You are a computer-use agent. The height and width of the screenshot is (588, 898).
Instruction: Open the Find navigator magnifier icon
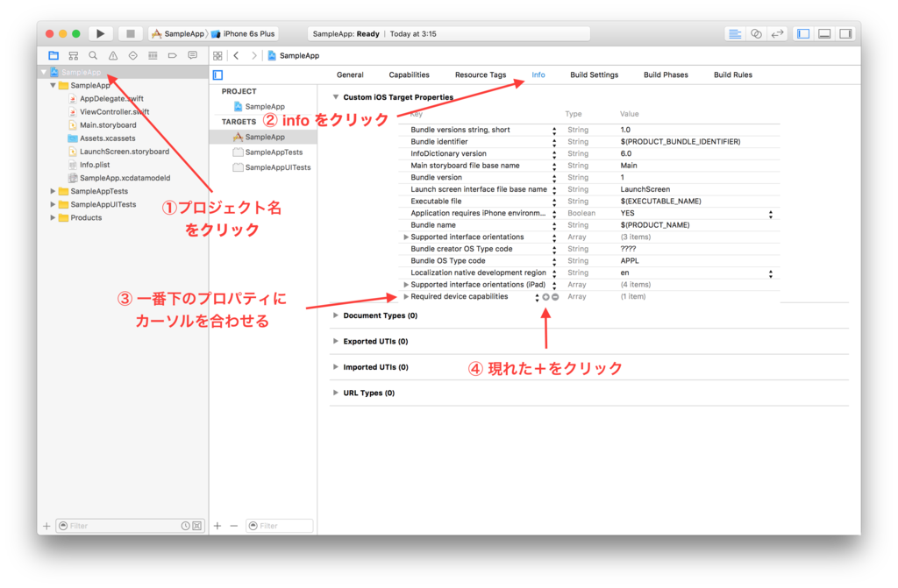[93, 55]
